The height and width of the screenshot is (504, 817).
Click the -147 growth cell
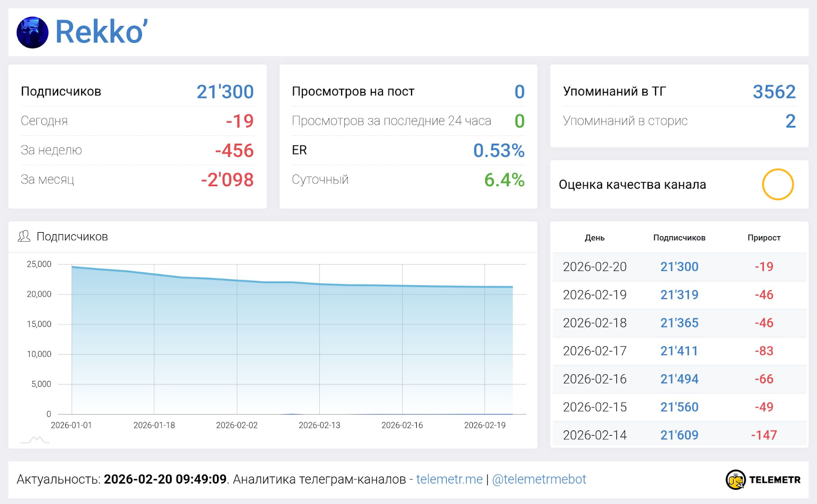[764, 435]
